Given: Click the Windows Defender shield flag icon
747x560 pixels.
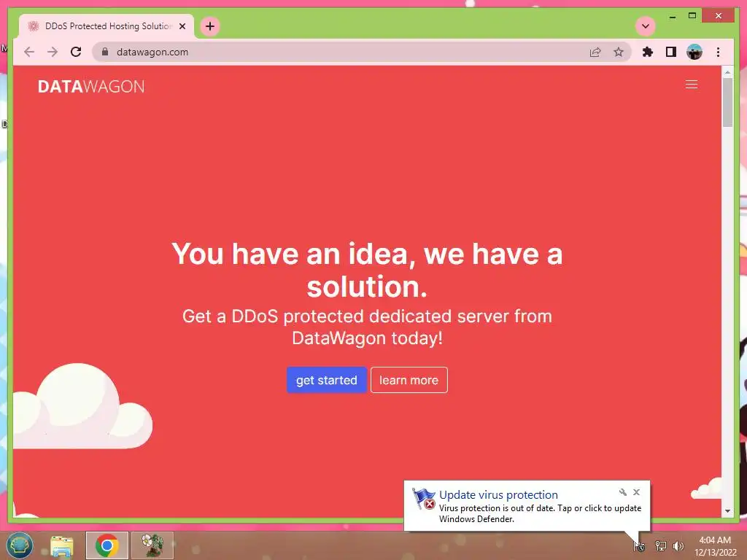Looking at the screenshot, I should point(424,499).
